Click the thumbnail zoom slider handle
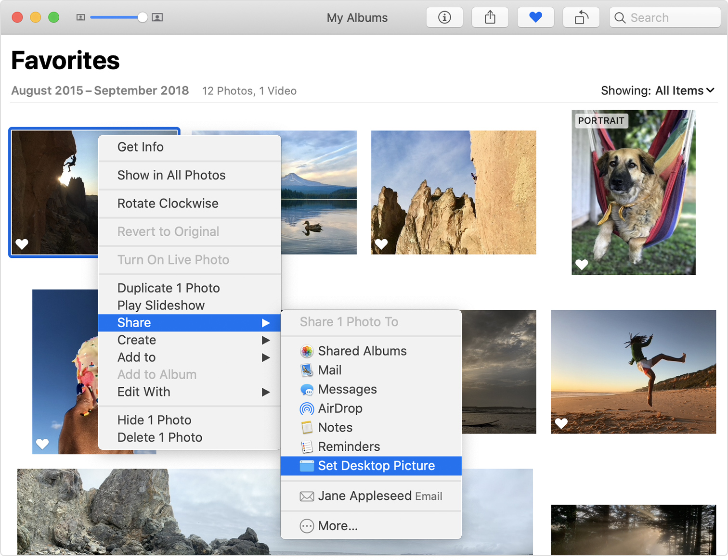This screenshot has height=560, width=728. [142, 18]
